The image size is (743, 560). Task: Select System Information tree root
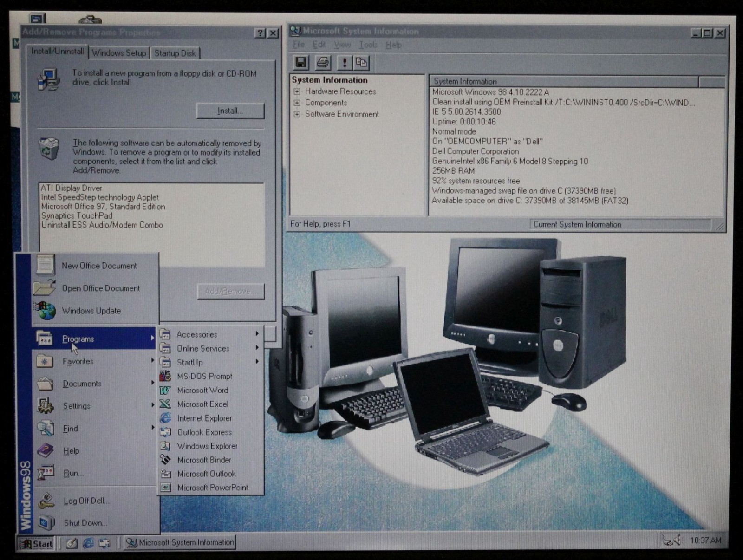pos(330,80)
